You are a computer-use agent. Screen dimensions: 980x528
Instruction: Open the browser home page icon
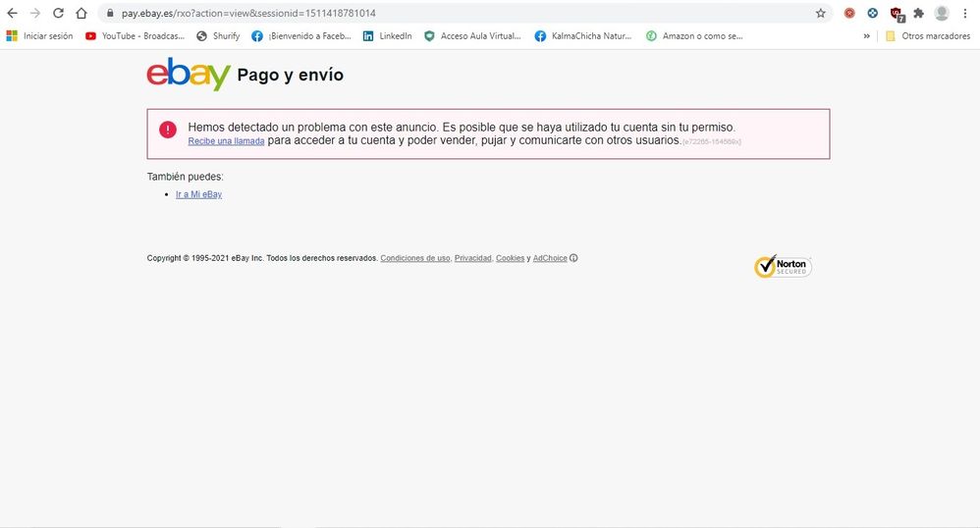[x=82, y=13]
